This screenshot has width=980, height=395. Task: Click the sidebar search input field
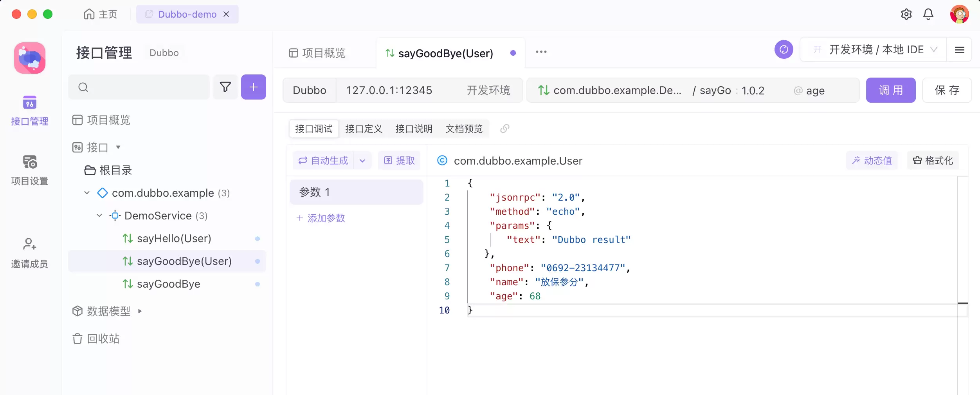(139, 87)
